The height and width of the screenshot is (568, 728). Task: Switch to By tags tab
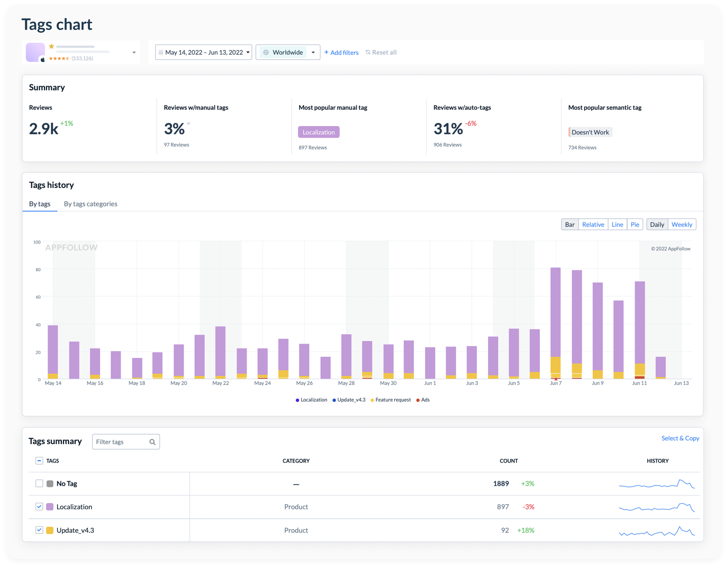coord(40,204)
